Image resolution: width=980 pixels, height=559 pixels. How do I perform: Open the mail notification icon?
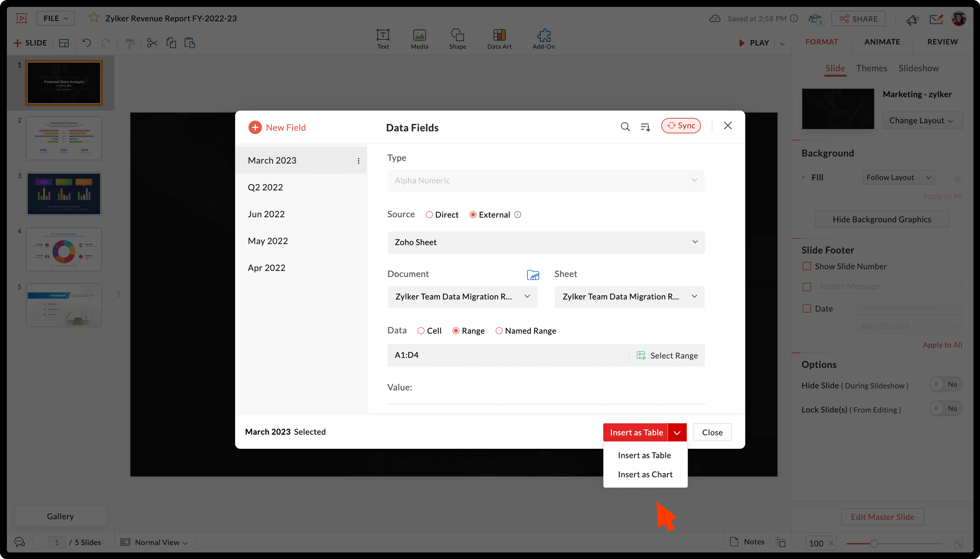pyautogui.click(x=936, y=19)
